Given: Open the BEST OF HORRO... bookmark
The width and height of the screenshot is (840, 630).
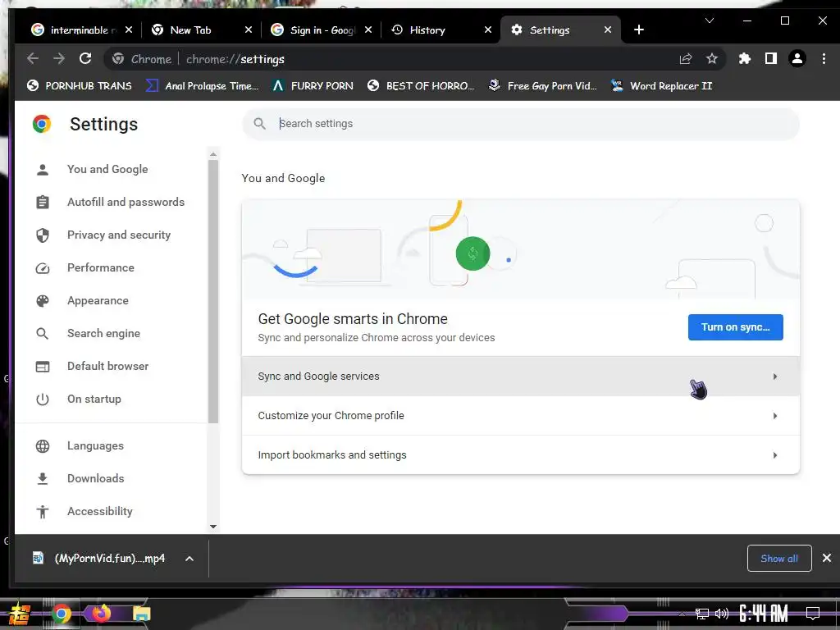Looking at the screenshot, I should point(421,85).
